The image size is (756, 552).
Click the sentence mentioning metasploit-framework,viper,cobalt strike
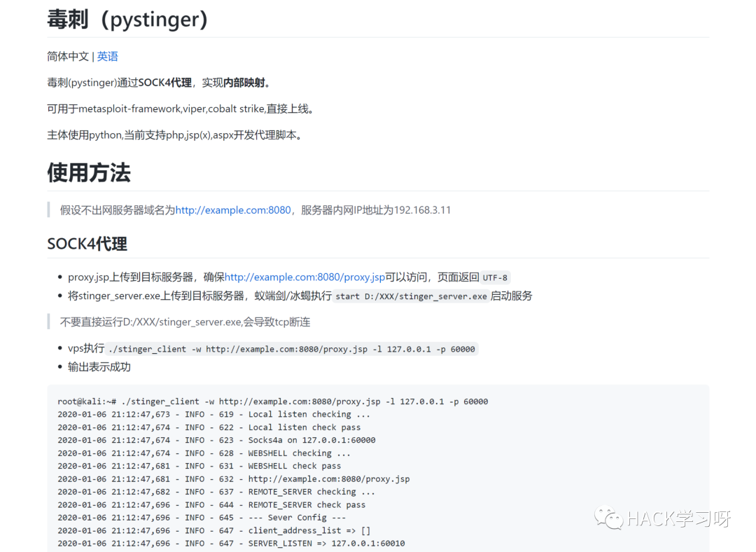(181, 109)
